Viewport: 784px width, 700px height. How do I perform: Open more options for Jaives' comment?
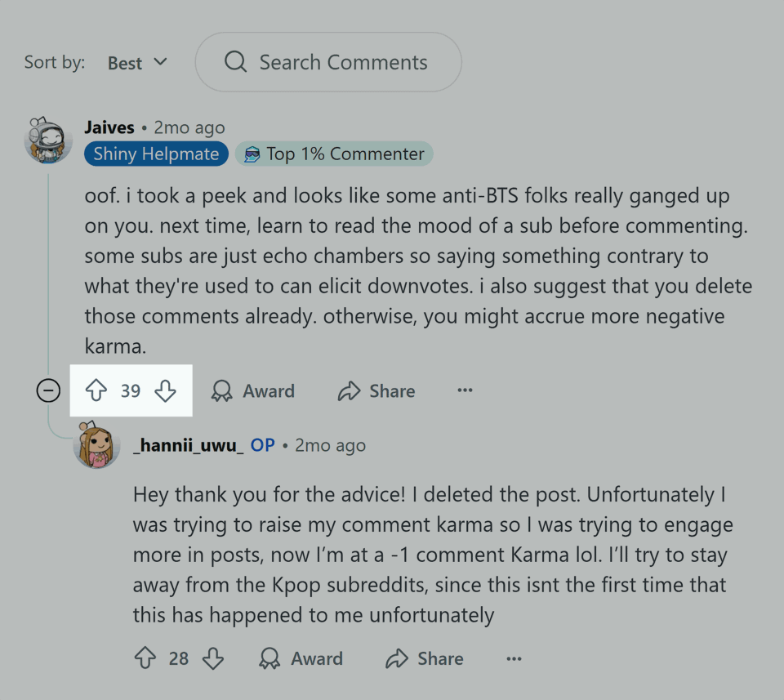click(465, 391)
